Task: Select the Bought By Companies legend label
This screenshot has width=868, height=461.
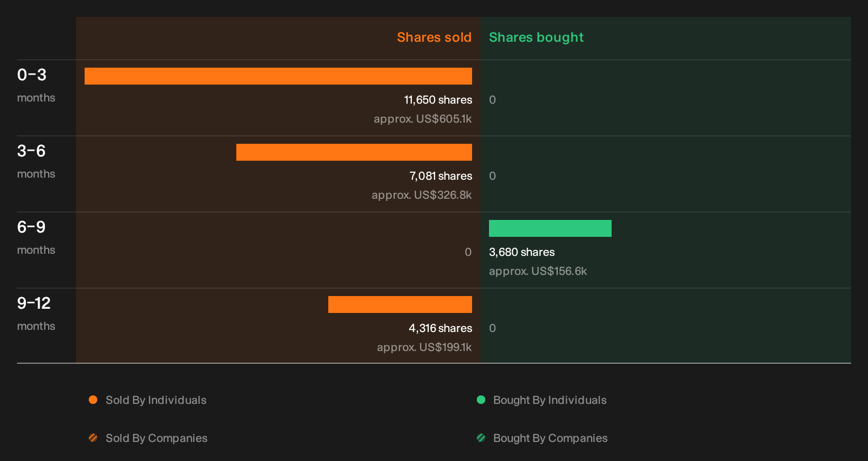Action: (x=550, y=438)
